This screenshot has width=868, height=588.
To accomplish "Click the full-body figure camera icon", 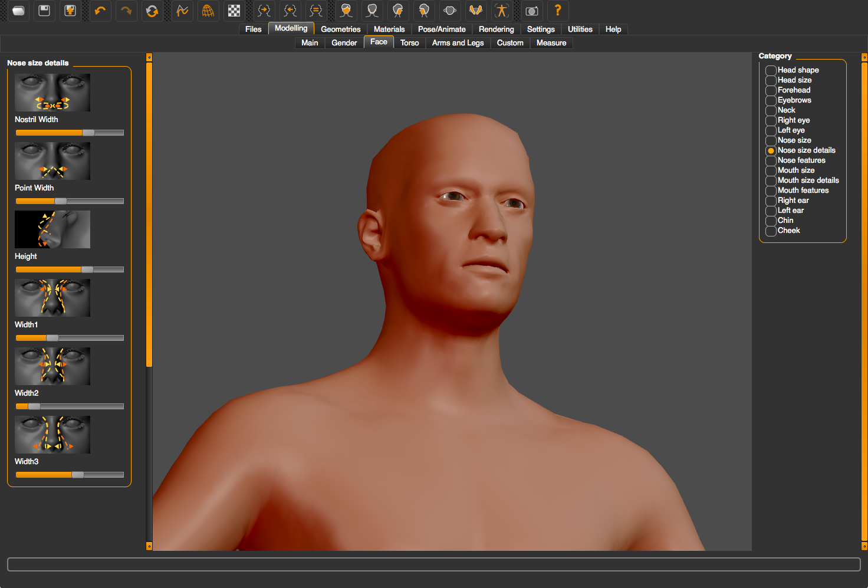I will (502, 11).
